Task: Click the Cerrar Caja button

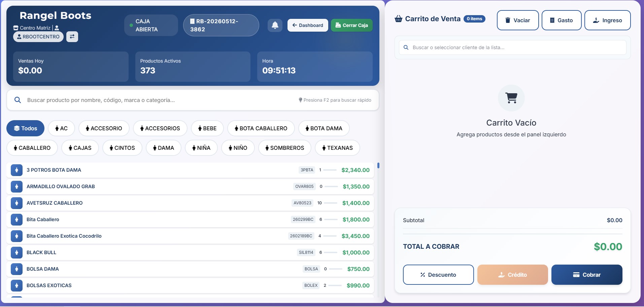Action: point(352,25)
